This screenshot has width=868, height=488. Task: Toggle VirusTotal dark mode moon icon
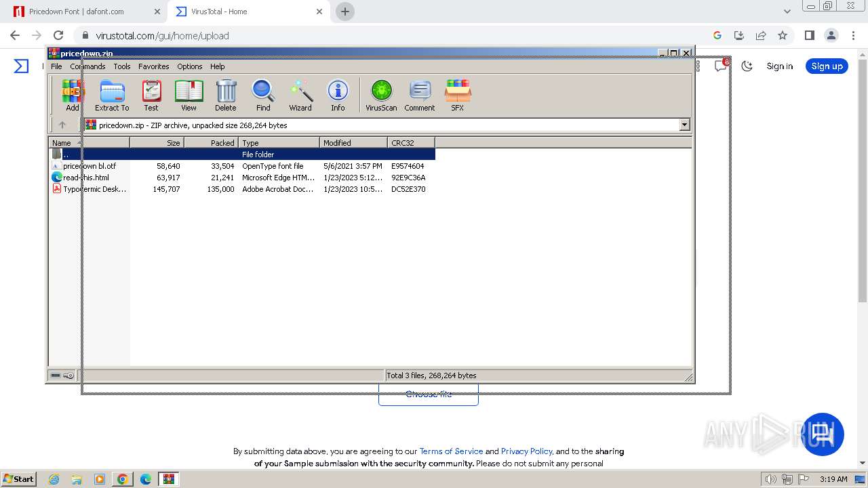point(747,66)
